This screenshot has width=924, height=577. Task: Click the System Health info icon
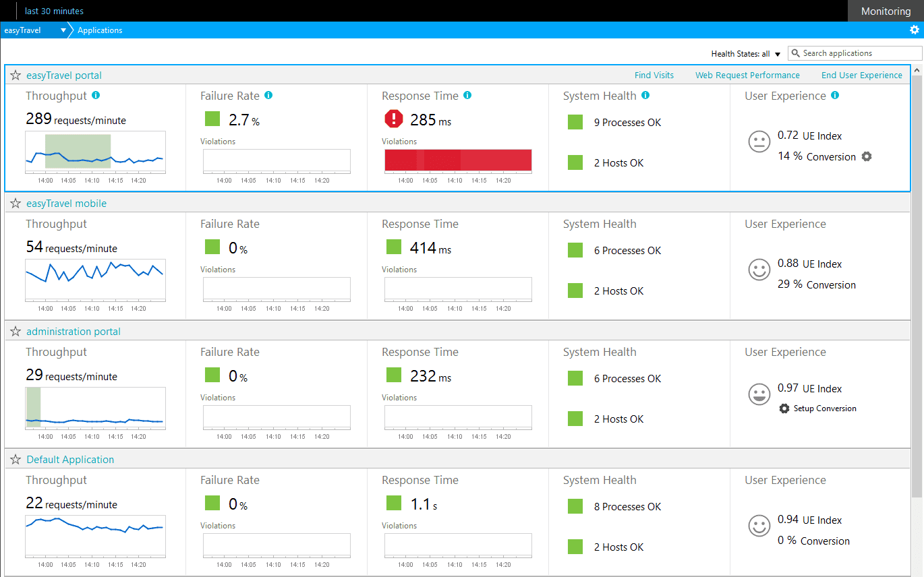[645, 96]
